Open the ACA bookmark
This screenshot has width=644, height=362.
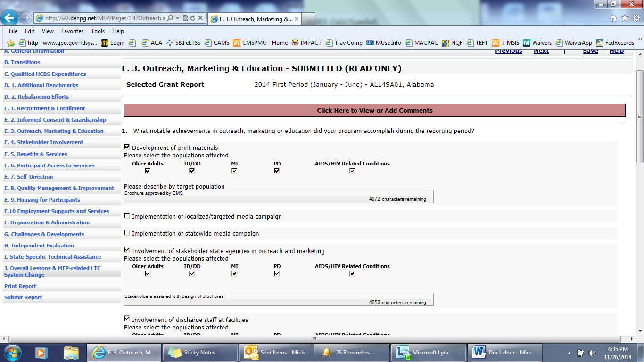point(152,43)
